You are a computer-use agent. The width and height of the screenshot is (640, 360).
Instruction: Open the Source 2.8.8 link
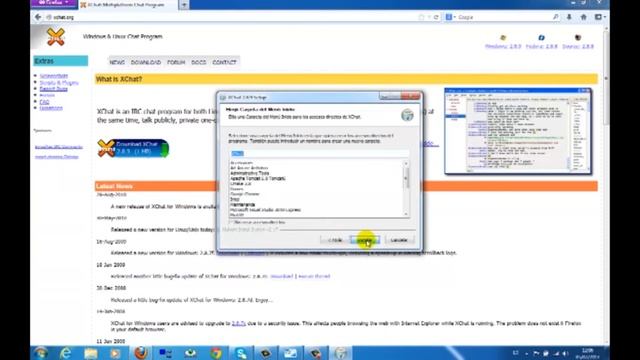coord(578,47)
